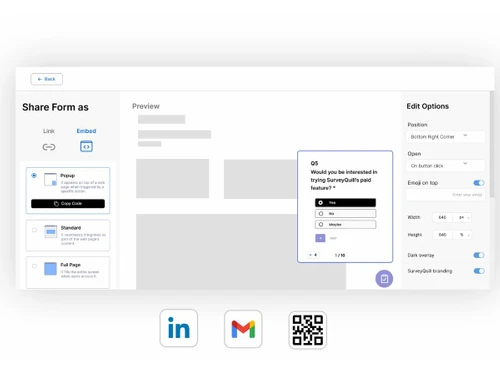
Task: Click the Back button
Action: coord(47,79)
